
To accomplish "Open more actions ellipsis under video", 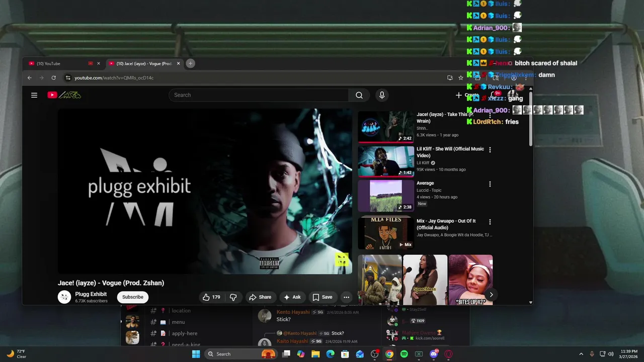I will point(346,297).
